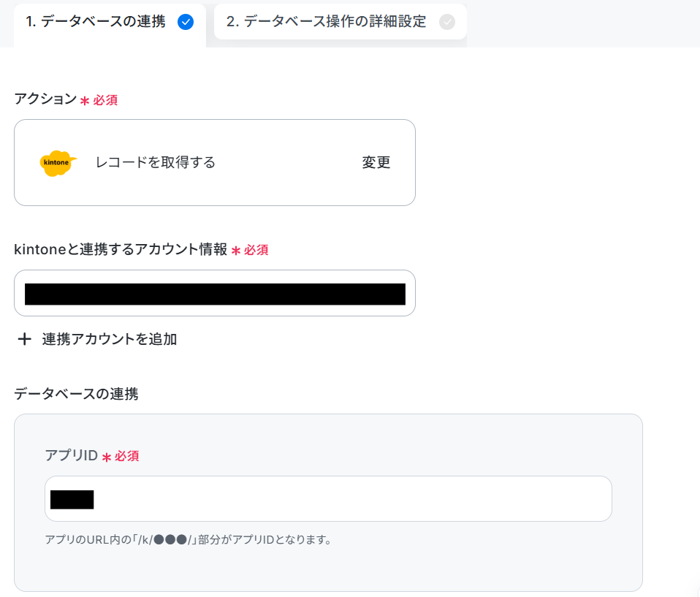
Task: Click asterisk next to kintoneと連携するアカウント情報
Action: point(236,251)
